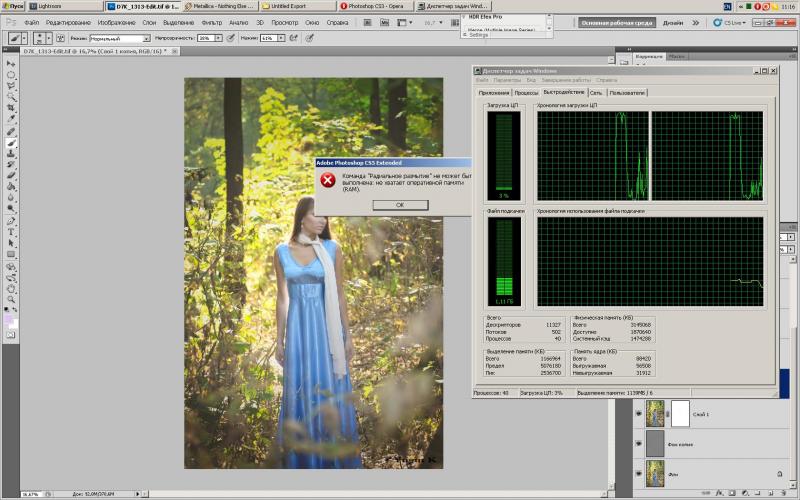Open the brush blend mode dropdown

(120, 38)
